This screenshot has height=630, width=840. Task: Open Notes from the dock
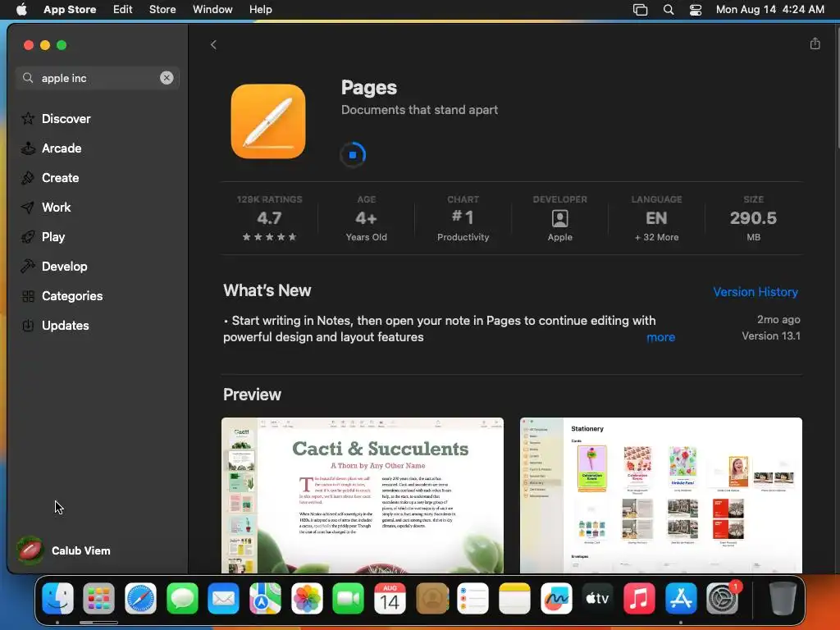click(515, 598)
